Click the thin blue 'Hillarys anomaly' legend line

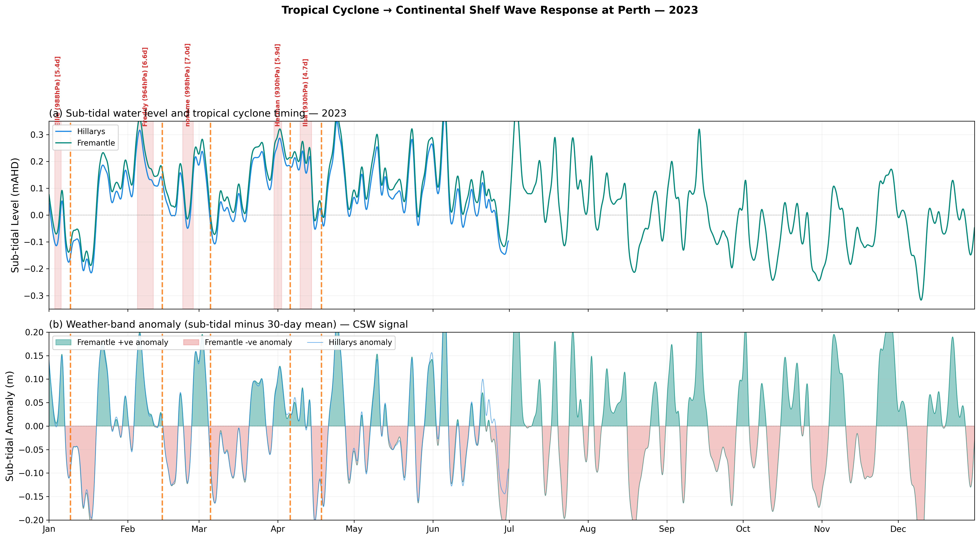tap(315, 343)
